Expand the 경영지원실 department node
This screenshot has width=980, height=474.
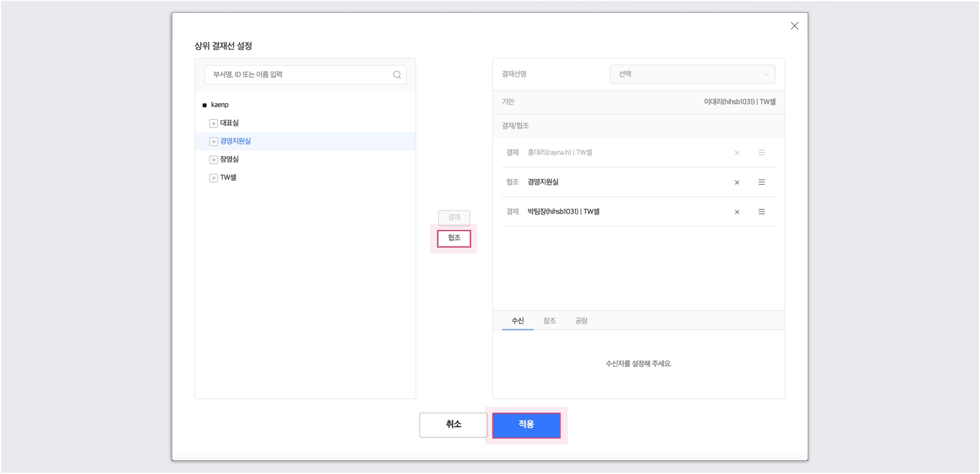[x=213, y=141]
